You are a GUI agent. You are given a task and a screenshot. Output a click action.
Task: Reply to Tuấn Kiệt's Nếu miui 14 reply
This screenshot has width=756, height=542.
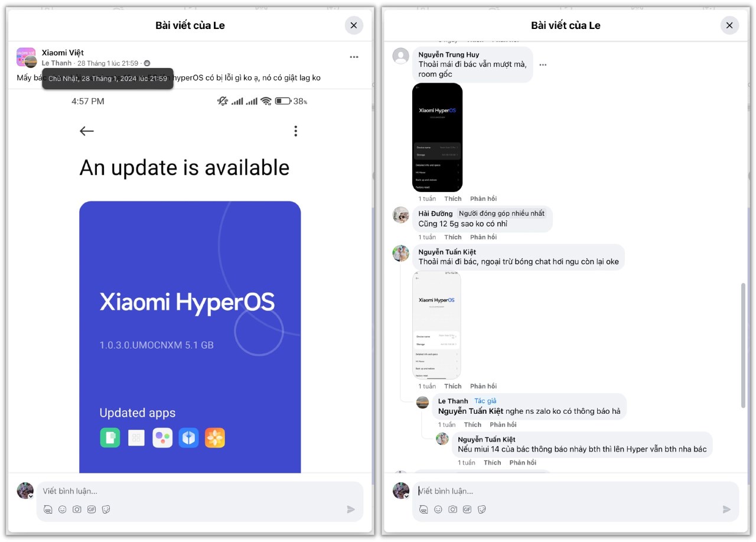(x=523, y=463)
